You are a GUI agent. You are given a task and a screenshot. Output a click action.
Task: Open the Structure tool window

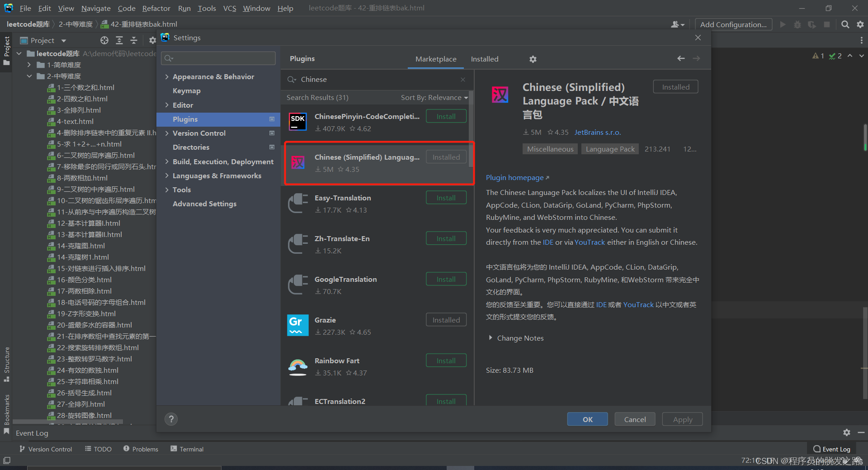[7, 364]
